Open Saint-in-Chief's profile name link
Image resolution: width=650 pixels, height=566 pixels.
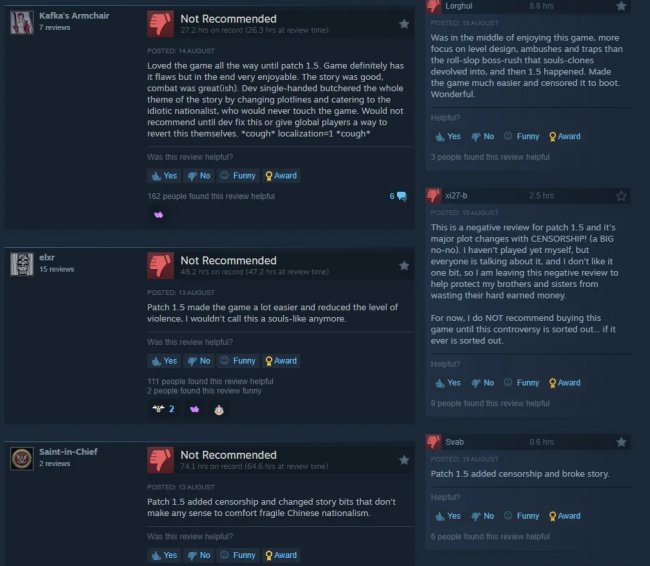click(68, 452)
